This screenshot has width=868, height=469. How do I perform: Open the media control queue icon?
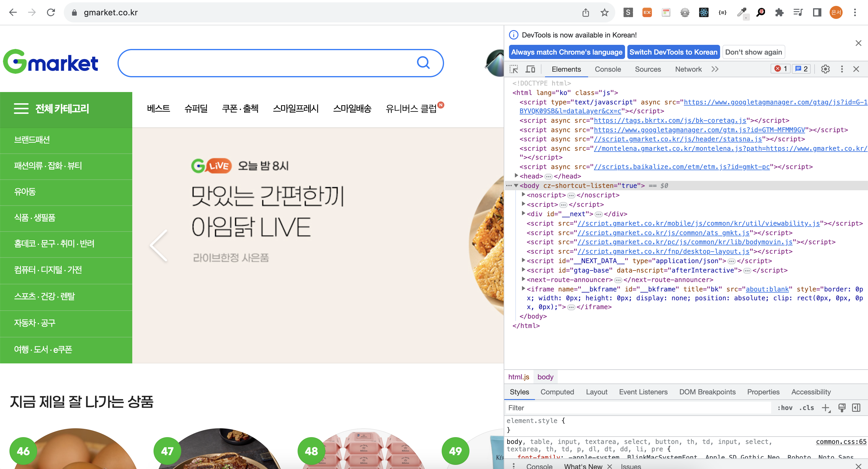click(x=798, y=12)
